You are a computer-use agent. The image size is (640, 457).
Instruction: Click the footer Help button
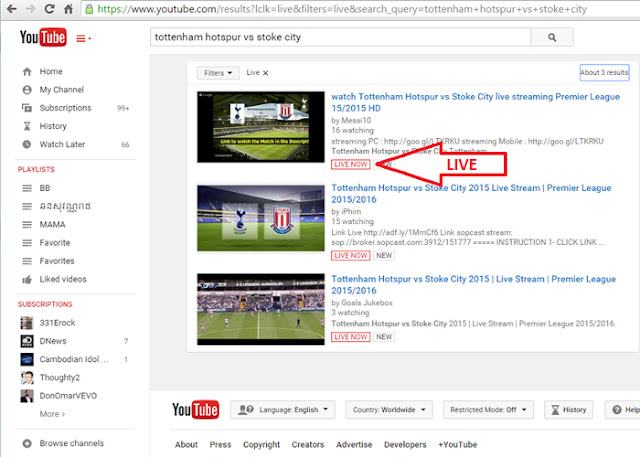click(624, 410)
